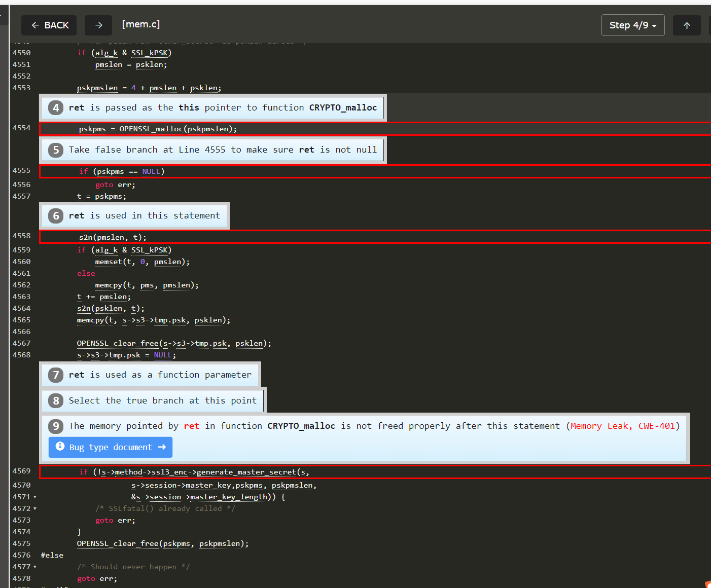The image size is (711, 588).
Task: Click s2n(pmslen, t) on line 4558
Action: pyautogui.click(x=113, y=238)
